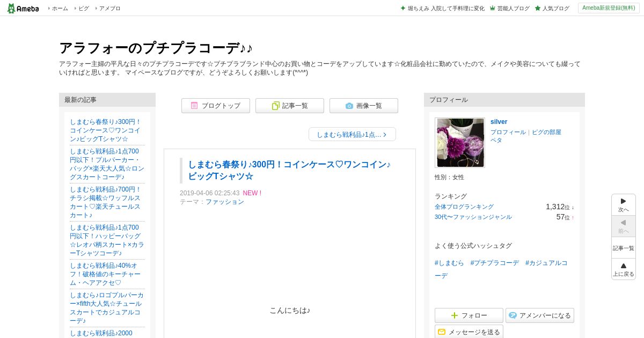Viewport: 644px width, 338px height.
Task: Click chevron in previous article pager
Action: pos(385,135)
